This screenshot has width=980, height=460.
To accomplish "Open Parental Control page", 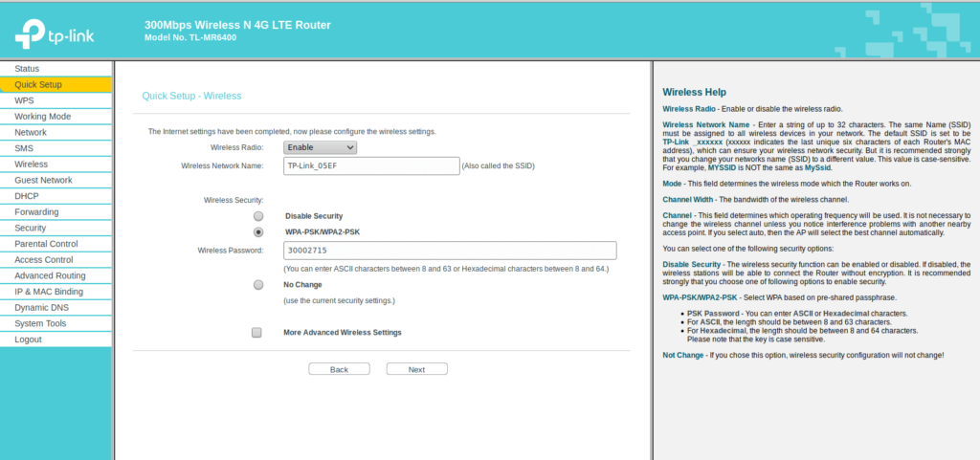I will [x=46, y=244].
